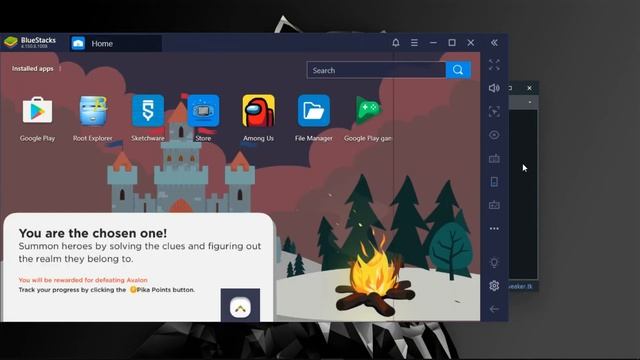The height and width of the screenshot is (360, 640).
Task: Click the Installed apps label
Action: (x=33, y=69)
